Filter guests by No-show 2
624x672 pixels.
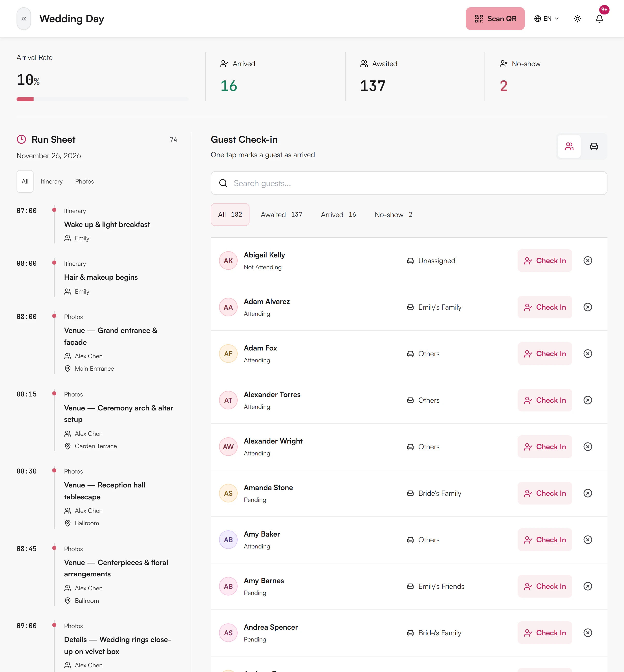[393, 215]
